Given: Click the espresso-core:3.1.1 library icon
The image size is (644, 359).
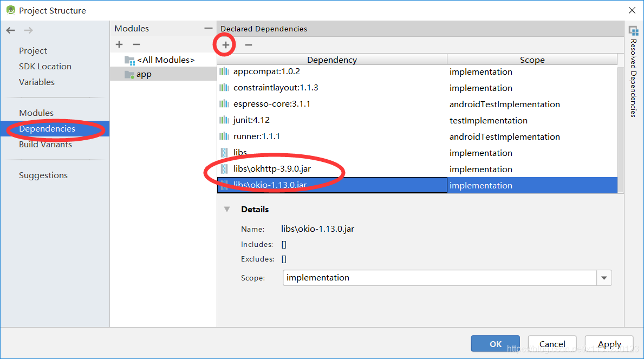Looking at the screenshot, I should [x=224, y=104].
